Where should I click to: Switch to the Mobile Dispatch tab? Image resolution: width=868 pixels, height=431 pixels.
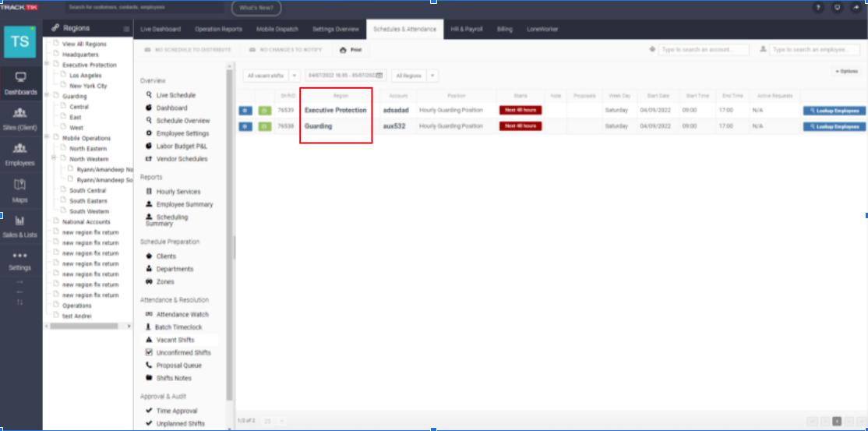(277, 30)
